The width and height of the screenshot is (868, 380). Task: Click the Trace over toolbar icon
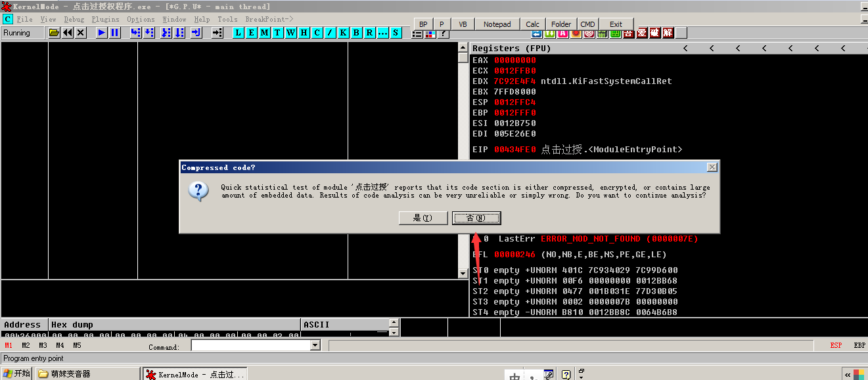(x=179, y=33)
